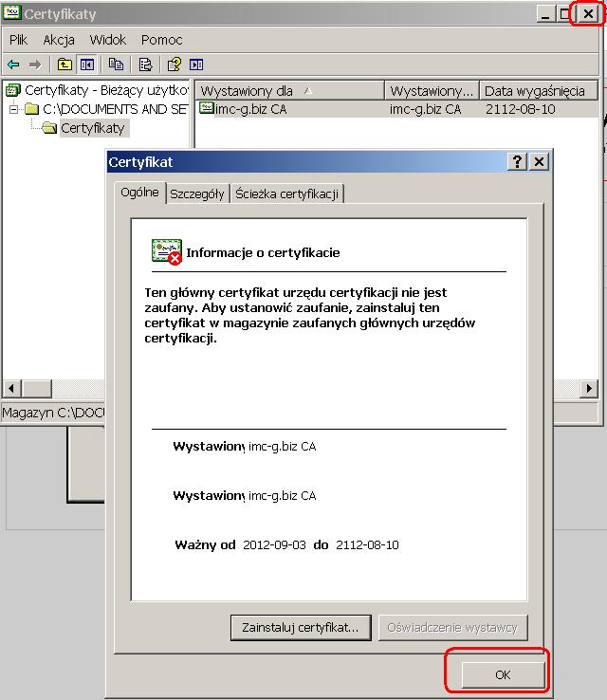Open the Widok menu

pos(108,40)
